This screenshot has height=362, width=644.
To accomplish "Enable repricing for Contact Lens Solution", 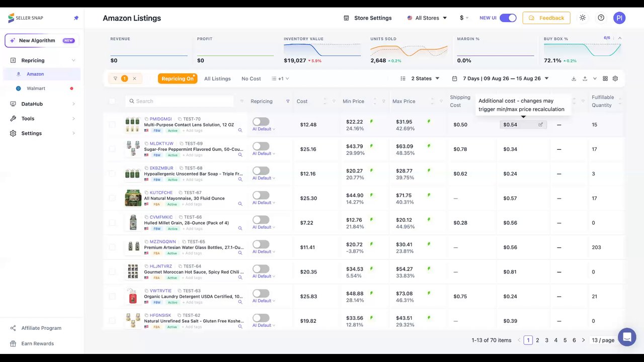I will coord(261,122).
